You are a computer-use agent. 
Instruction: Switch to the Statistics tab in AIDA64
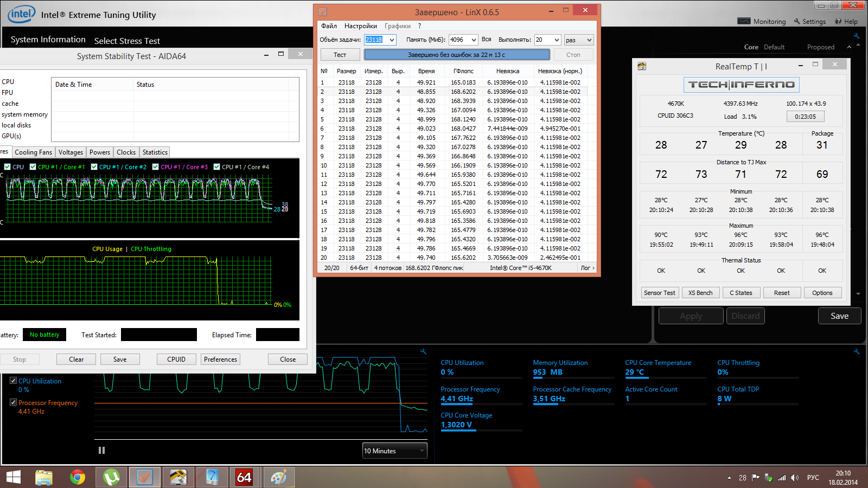click(155, 152)
